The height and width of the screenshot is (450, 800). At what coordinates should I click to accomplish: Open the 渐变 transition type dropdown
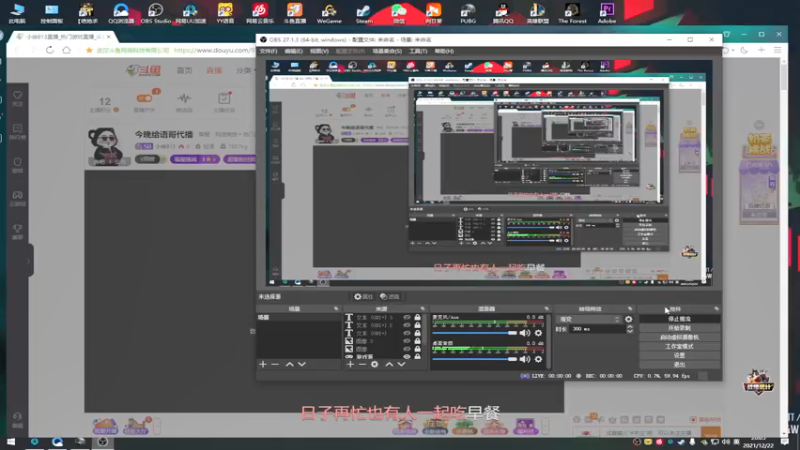pos(589,319)
